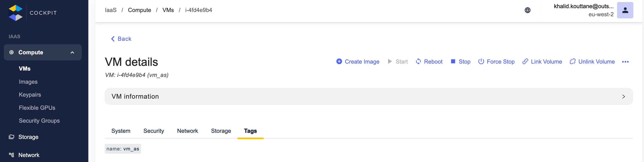Open the user profile avatar menu
Screen dimensions: 644x162
625,10
